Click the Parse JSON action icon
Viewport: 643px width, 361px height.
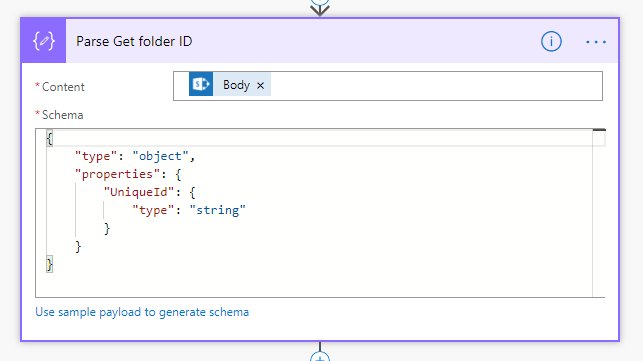(x=43, y=41)
